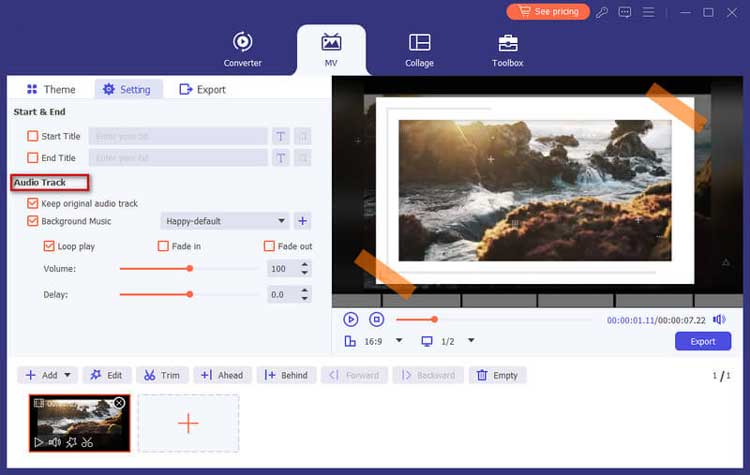Open the feedback message icon
The width and height of the screenshot is (750, 475).
(625, 12)
